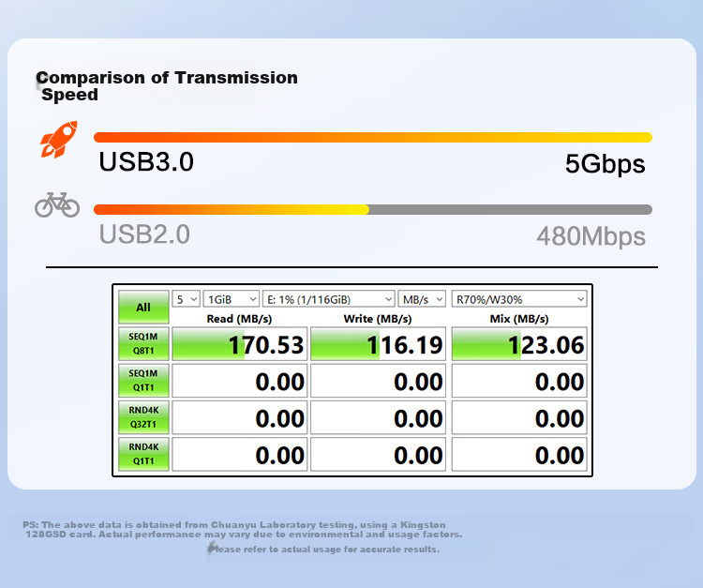Viewport: 703px width, 588px height.
Task: Click the SEQ1M Q1T1 mix value 0.00
Action: point(519,381)
